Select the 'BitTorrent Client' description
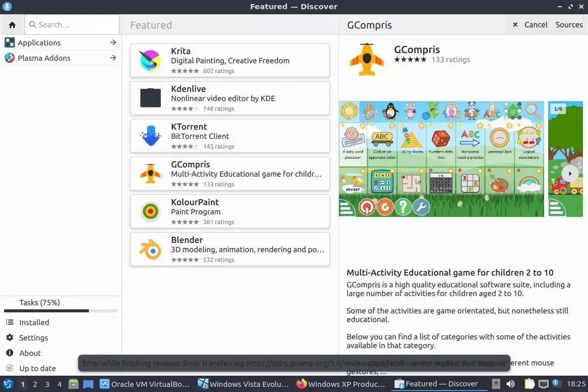 click(200, 136)
